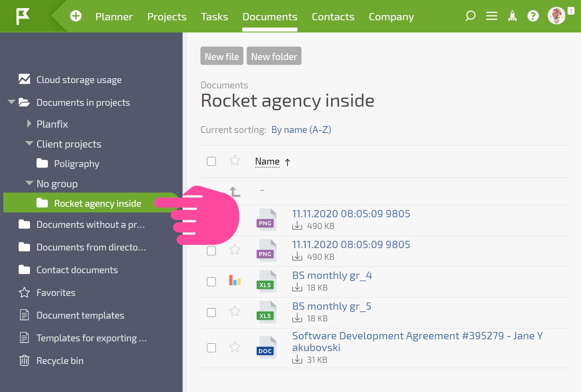
Task: Open Documents without a pr… sidebar item
Action: point(90,225)
